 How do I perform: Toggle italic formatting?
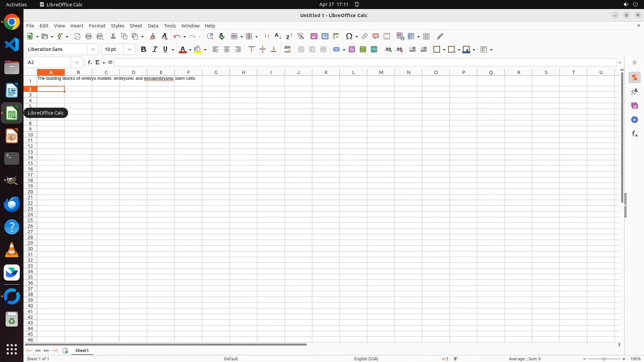point(155,49)
